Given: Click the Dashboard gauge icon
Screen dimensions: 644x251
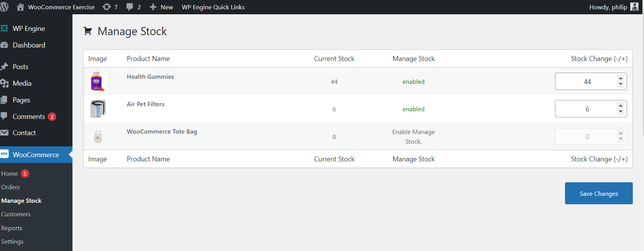Looking at the screenshot, I should point(4,45).
